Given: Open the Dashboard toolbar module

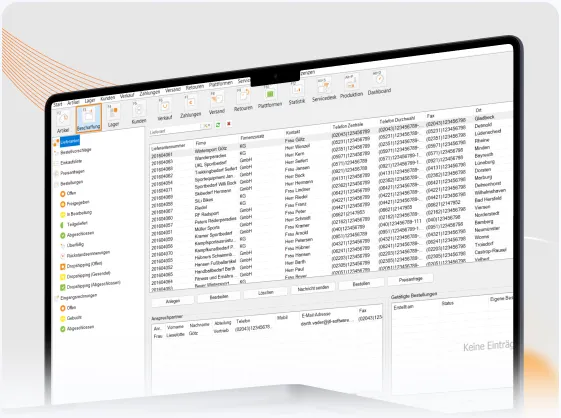Looking at the screenshot, I should (x=379, y=83).
